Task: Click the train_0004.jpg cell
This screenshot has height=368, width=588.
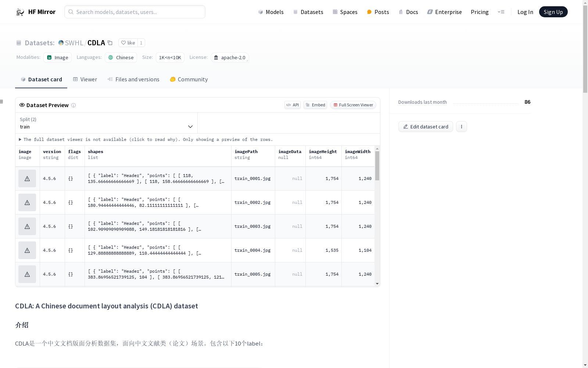Action: click(x=252, y=250)
